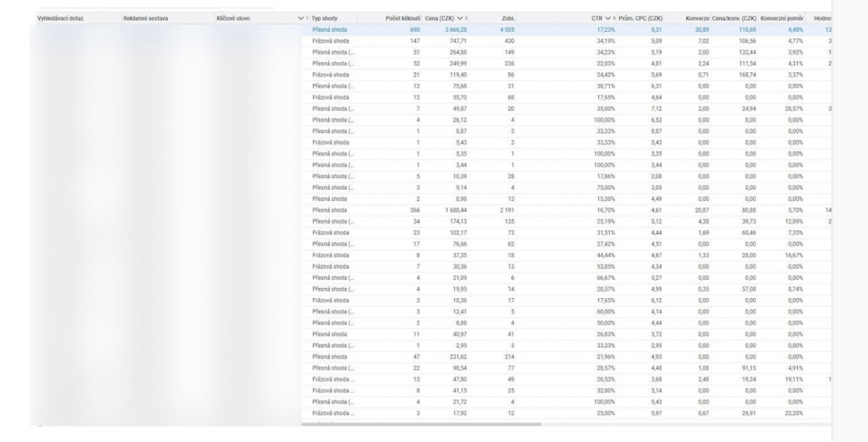Click Frázová shoda in the 147-click row

click(x=331, y=41)
